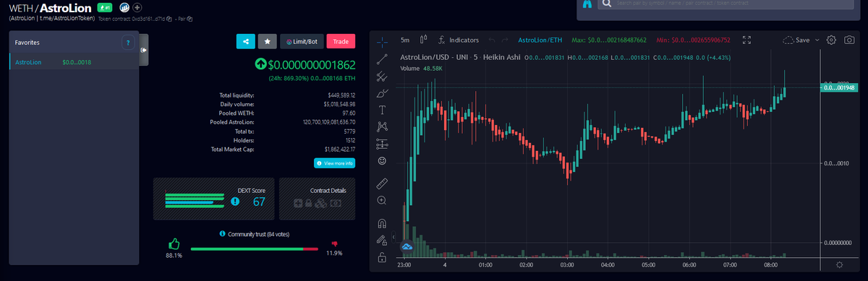
Task: Toggle fullscreen chart mode
Action: tap(747, 40)
